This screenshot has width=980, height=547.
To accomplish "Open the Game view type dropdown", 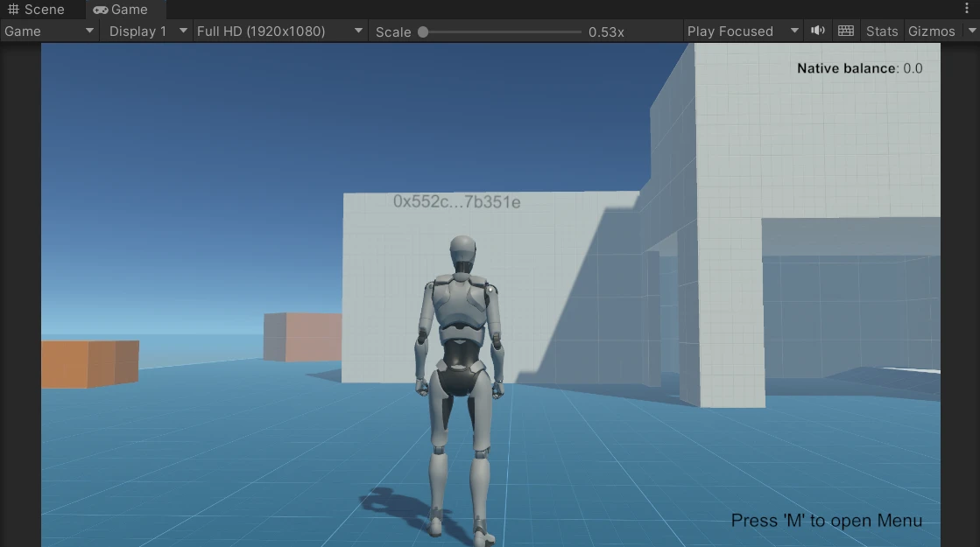I will click(x=49, y=31).
